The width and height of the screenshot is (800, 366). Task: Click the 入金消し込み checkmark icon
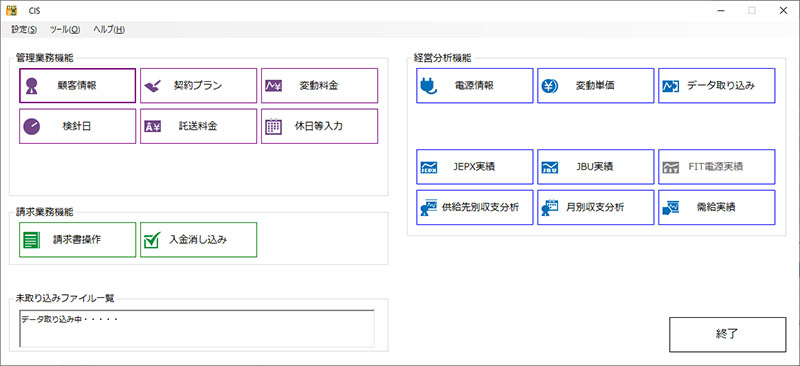tap(152, 240)
